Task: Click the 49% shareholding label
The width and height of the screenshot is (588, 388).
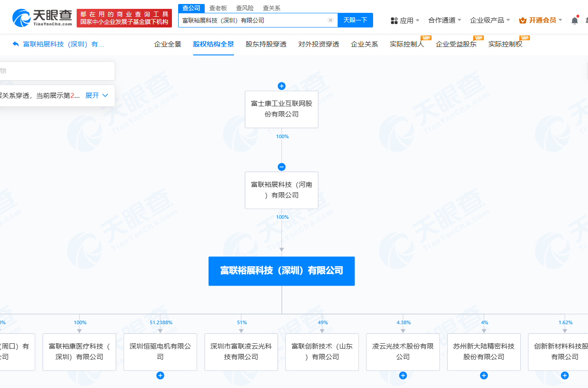Action: pos(323,322)
